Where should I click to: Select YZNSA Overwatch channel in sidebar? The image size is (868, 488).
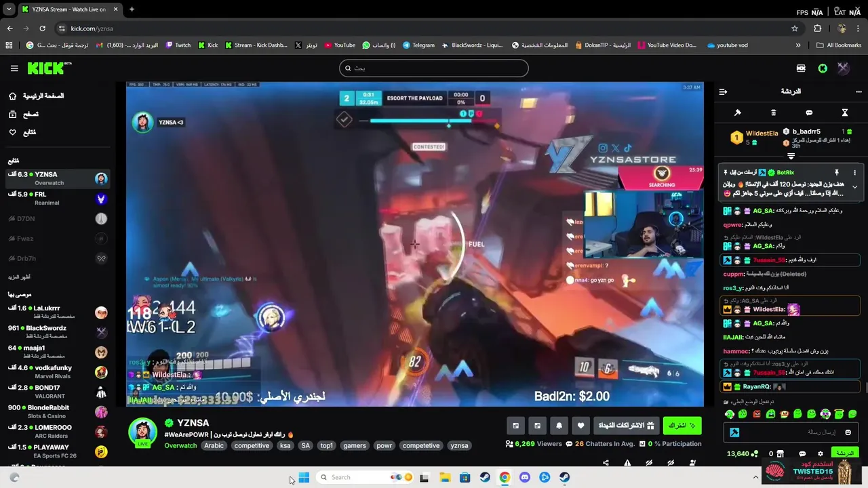point(58,179)
